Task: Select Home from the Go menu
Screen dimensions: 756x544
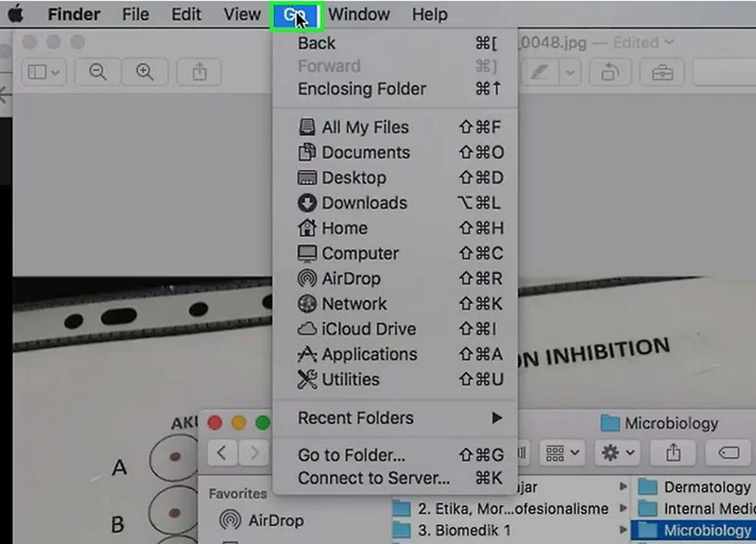Action: pyautogui.click(x=395, y=228)
